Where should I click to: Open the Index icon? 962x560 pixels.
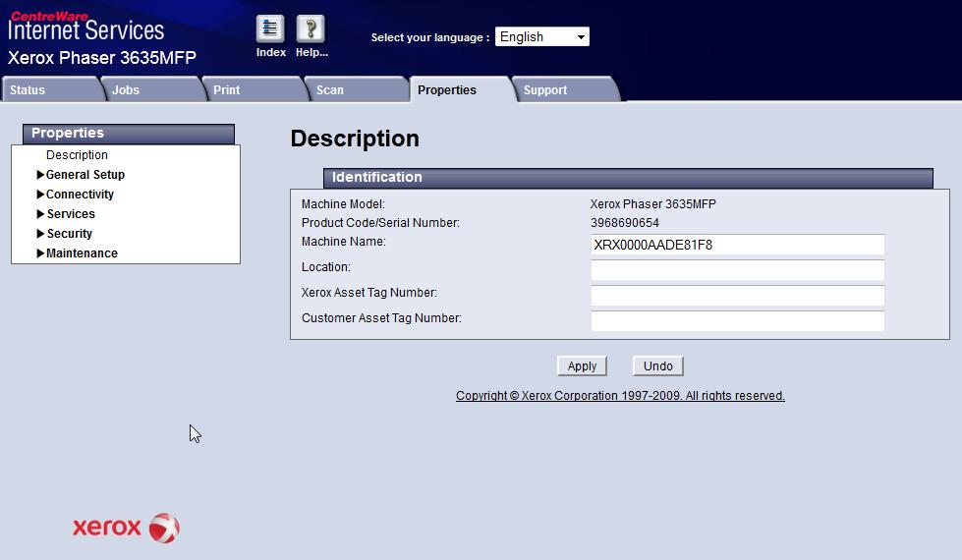tap(270, 28)
